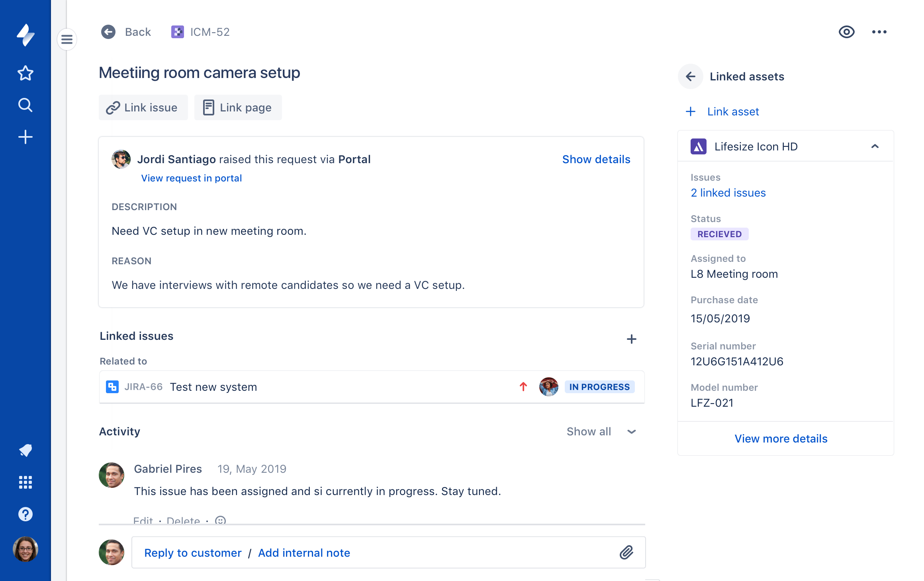This screenshot has height=581, width=924.
Task: Click the search icon in sidebar
Action: coord(25,104)
